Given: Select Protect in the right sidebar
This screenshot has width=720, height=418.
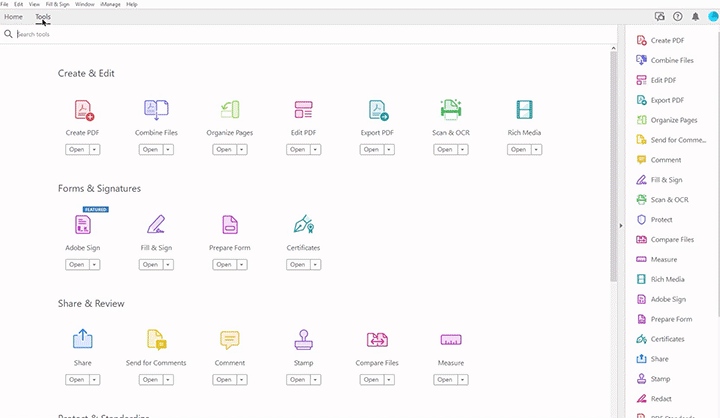Looking at the screenshot, I should click(661, 219).
